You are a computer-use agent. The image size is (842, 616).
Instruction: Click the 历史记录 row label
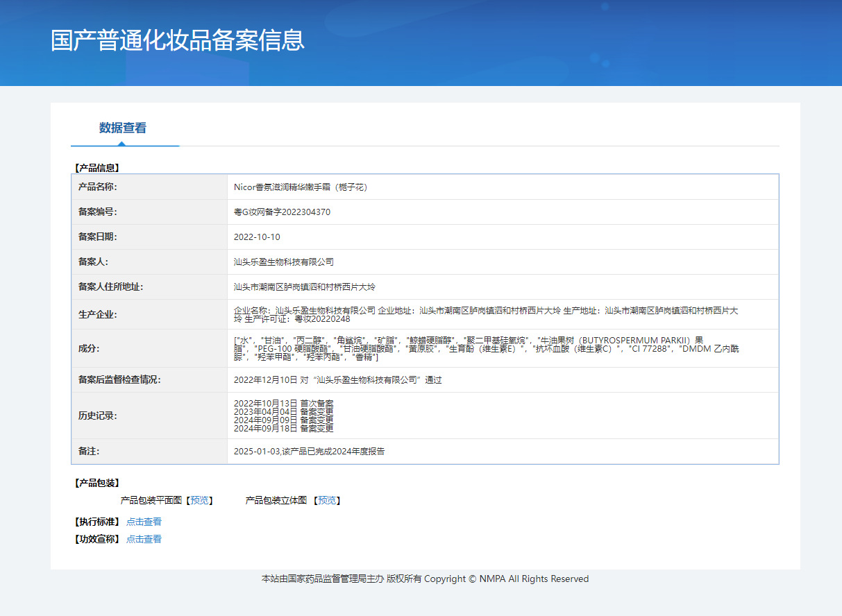tap(98, 416)
